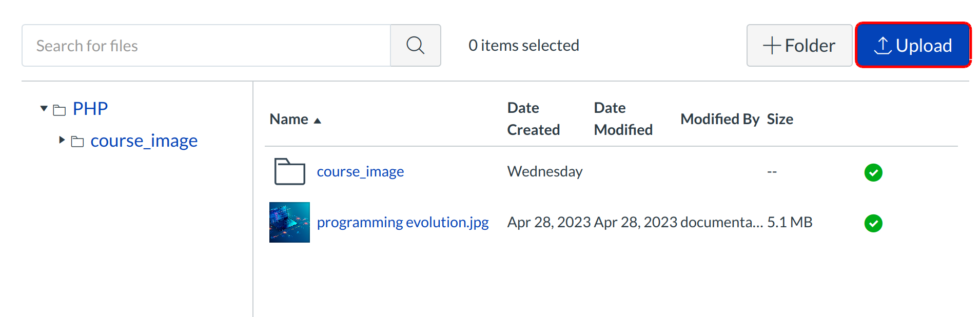This screenshot has height=317, width=980.
Task: Select PHP folder in the sidebar tree
Action: (90, 109)
